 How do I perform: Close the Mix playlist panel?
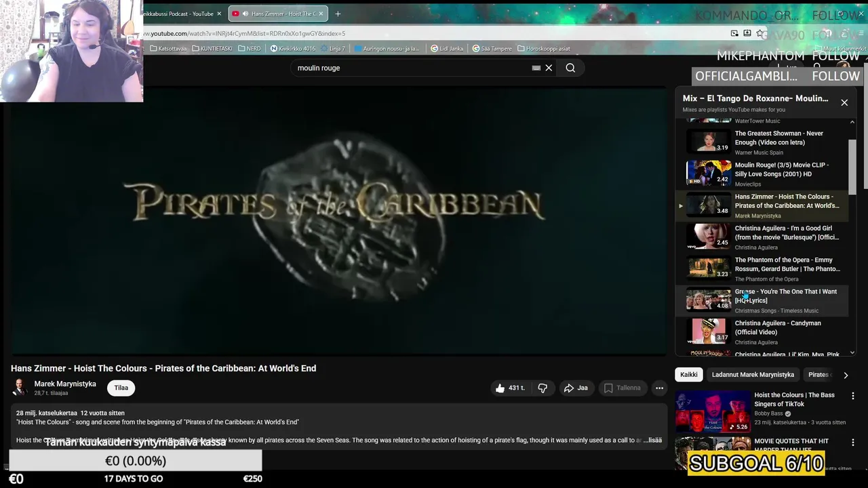(x=844, y=102)
